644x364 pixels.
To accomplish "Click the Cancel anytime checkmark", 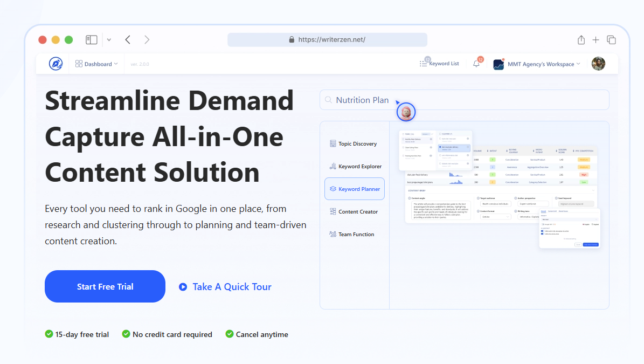I will [x=229, y=334].
